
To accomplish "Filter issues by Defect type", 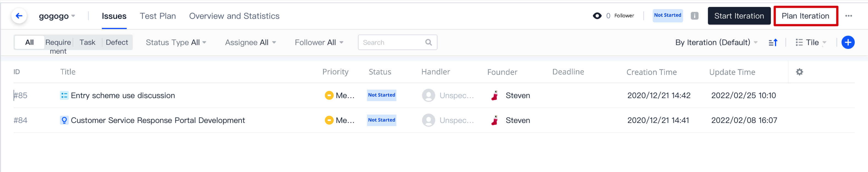I will point(116,42).
